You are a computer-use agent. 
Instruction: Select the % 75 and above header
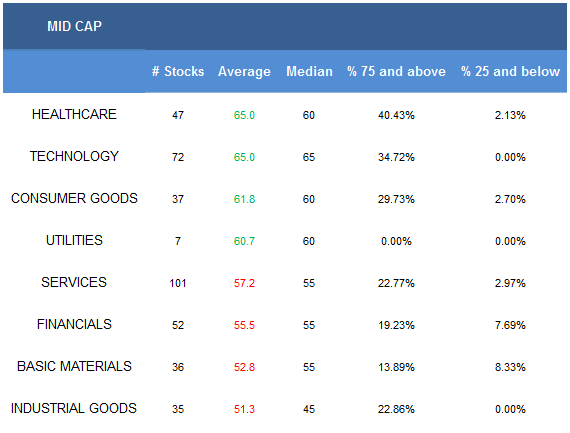click(396, 71)
